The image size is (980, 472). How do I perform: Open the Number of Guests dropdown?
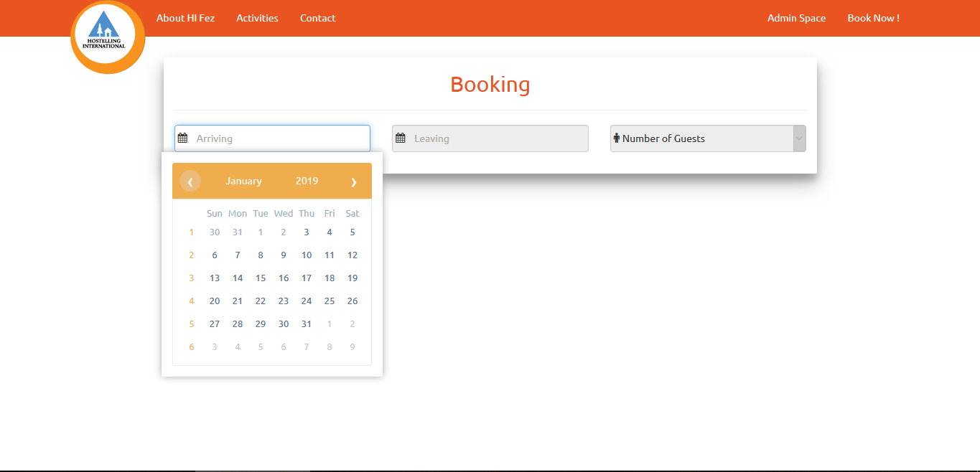(798, 138)
